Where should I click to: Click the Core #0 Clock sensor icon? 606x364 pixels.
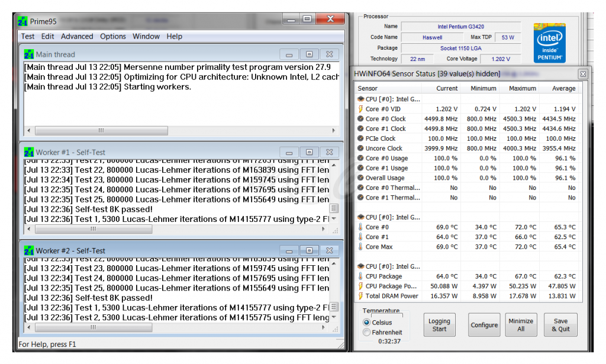[360, 119]
